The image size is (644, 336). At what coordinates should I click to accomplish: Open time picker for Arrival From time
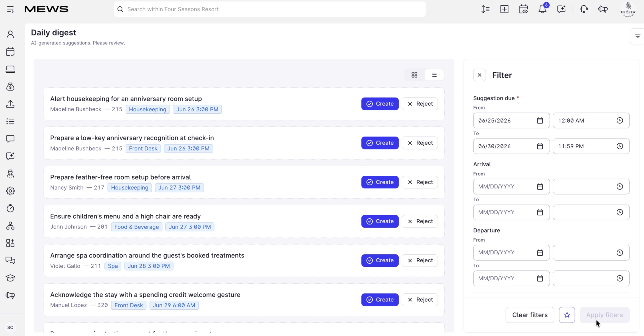pos(619,186)
